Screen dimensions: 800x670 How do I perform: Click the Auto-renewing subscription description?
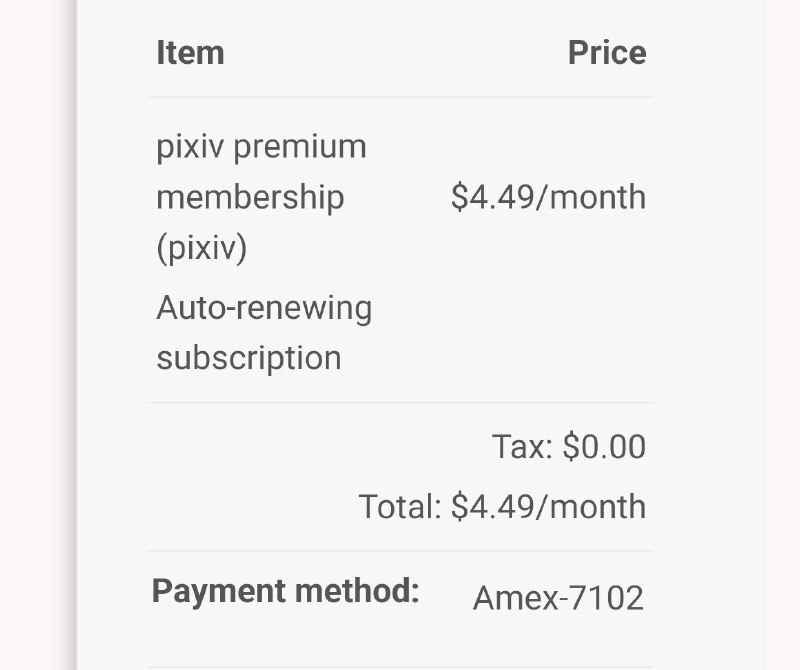pos(264,332)
